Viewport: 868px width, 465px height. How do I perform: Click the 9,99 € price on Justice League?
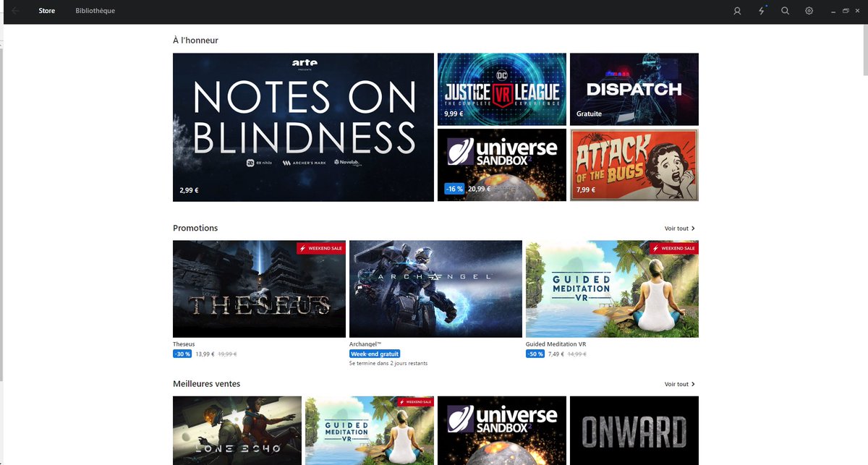(x=454, y=114)
